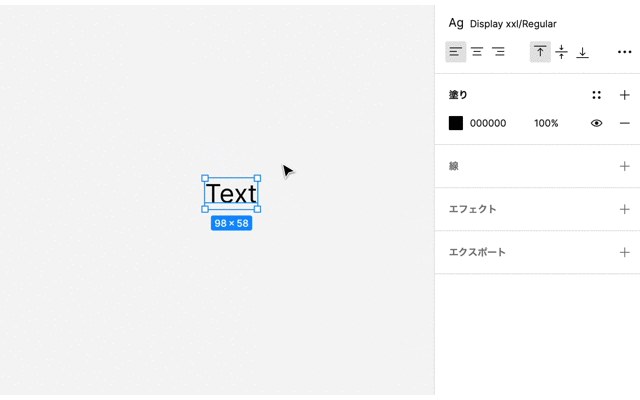
Task: Align text left
Action: 456,52
